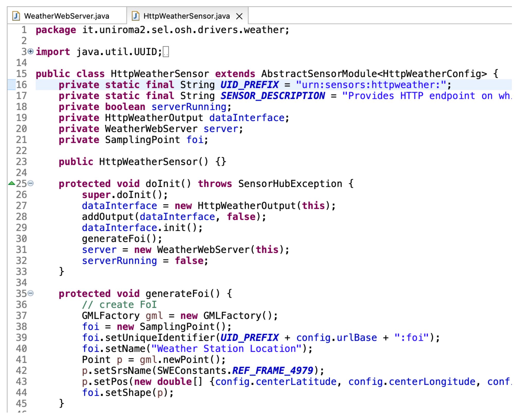516x420 pixels.
Task: Switch to WeatherWebServer.java tab
Action: pyautogui.click(x=66, y=16)
